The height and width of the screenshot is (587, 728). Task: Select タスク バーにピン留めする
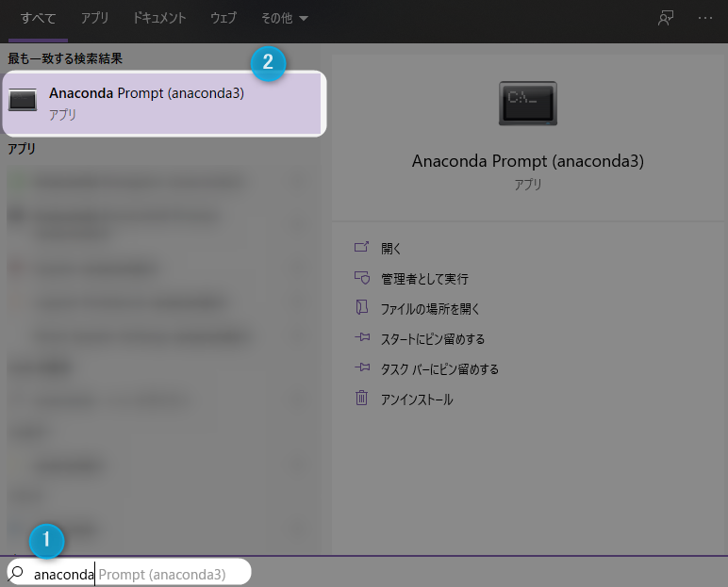click(439, 369)
